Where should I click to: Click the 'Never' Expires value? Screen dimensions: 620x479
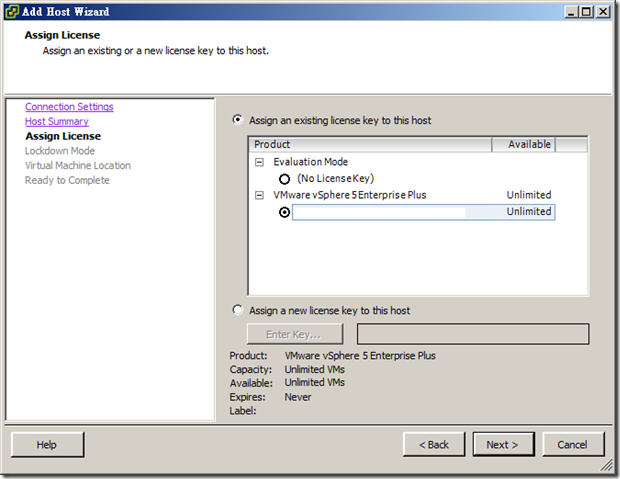coord(298,397)
